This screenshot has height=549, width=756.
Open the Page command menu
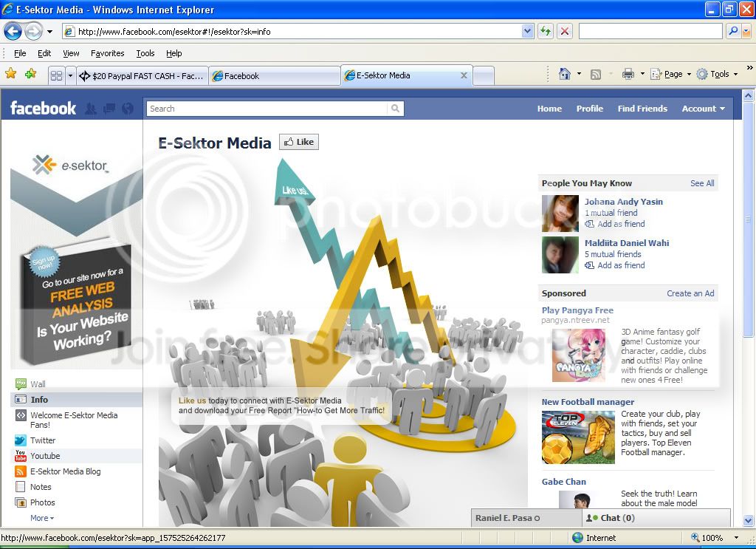coord(670,74)
